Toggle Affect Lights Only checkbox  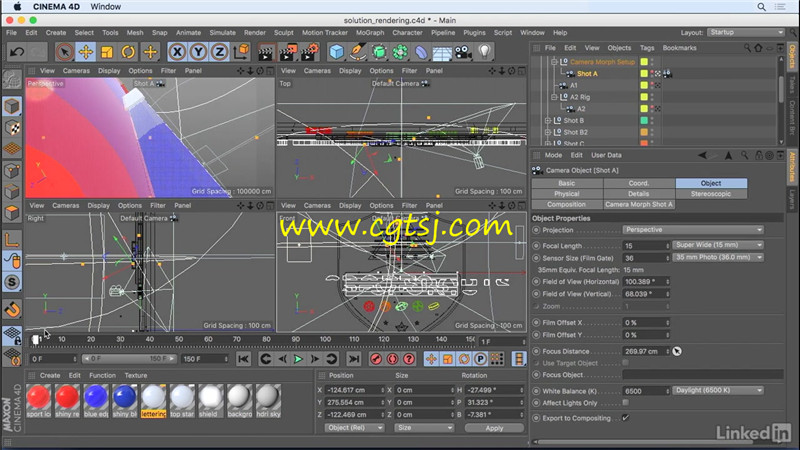(626, 403)
